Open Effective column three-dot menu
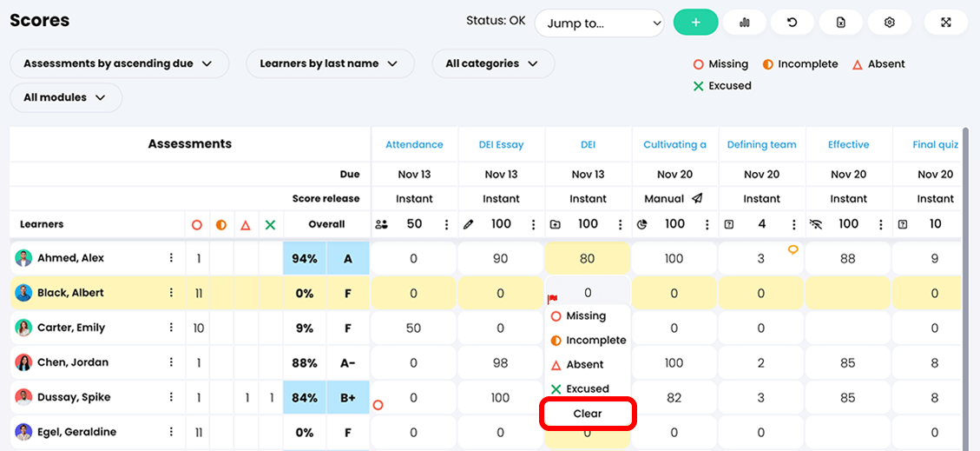Viewport: 980px width, 451px height. pos(881,224)
